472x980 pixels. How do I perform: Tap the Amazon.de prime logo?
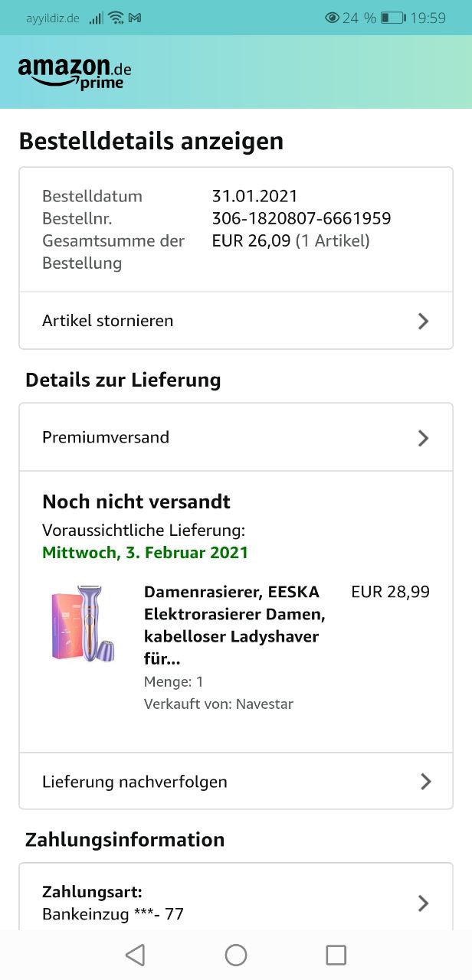pyautogui.click(x=74, y=72)
